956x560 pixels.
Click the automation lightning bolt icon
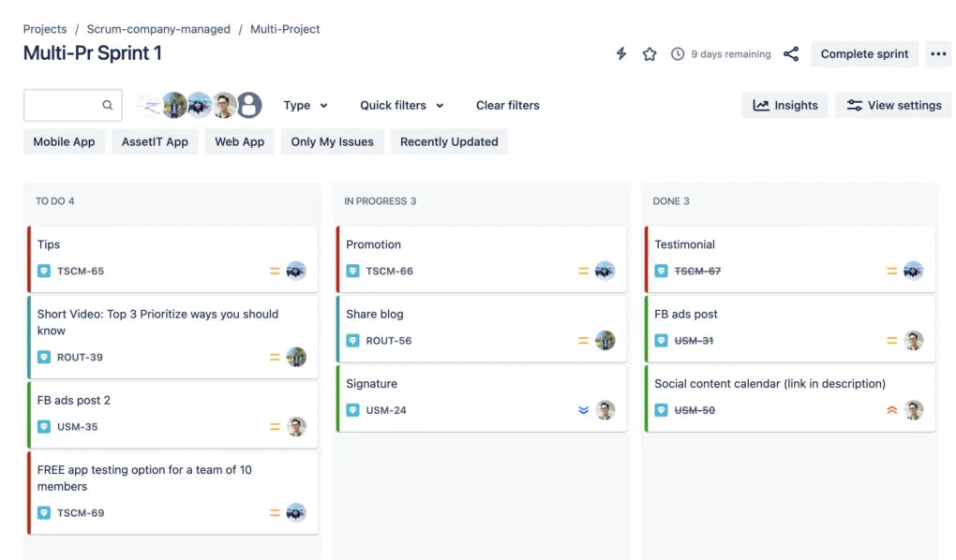coord(620,53)
